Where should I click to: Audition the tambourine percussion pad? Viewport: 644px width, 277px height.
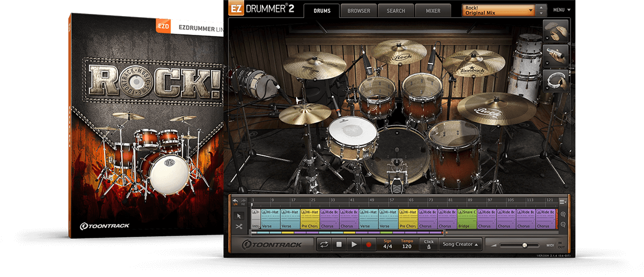pyautogui.click(x=555, y=80)
